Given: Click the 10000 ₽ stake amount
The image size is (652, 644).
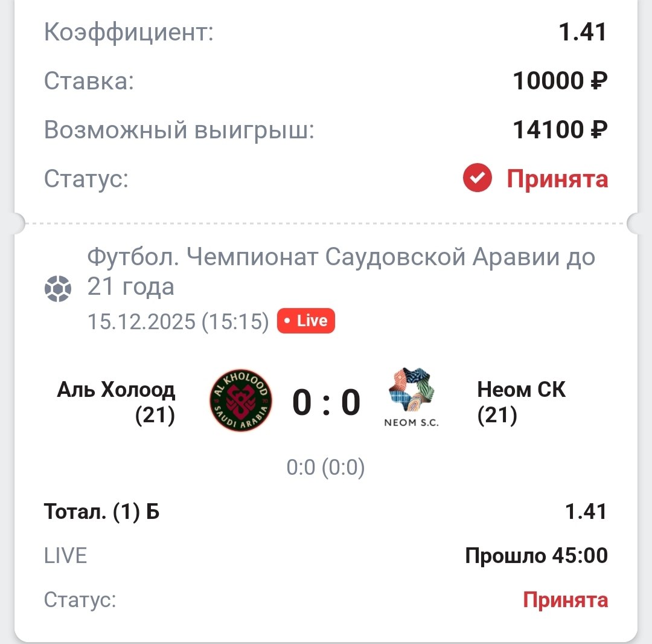Looking at the screenshot, I should [x=560, y=81].
